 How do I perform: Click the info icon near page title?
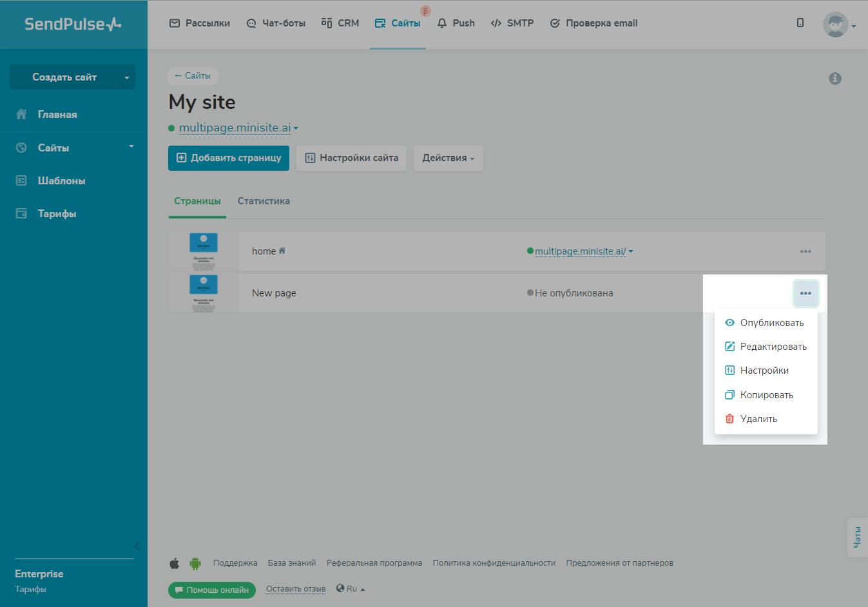tap(835, 79)
